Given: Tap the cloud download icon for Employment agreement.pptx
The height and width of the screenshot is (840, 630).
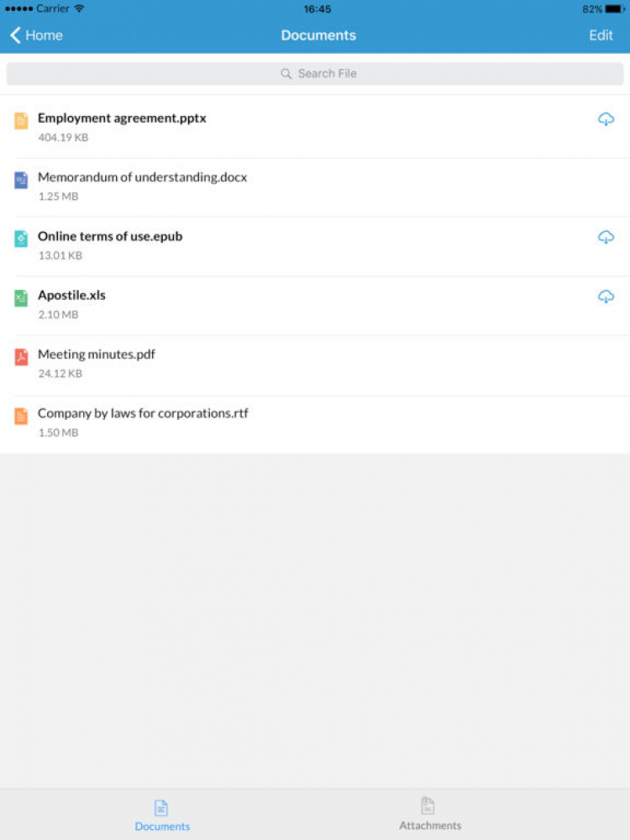Looking at the screenshot, I should pos(606,120).
